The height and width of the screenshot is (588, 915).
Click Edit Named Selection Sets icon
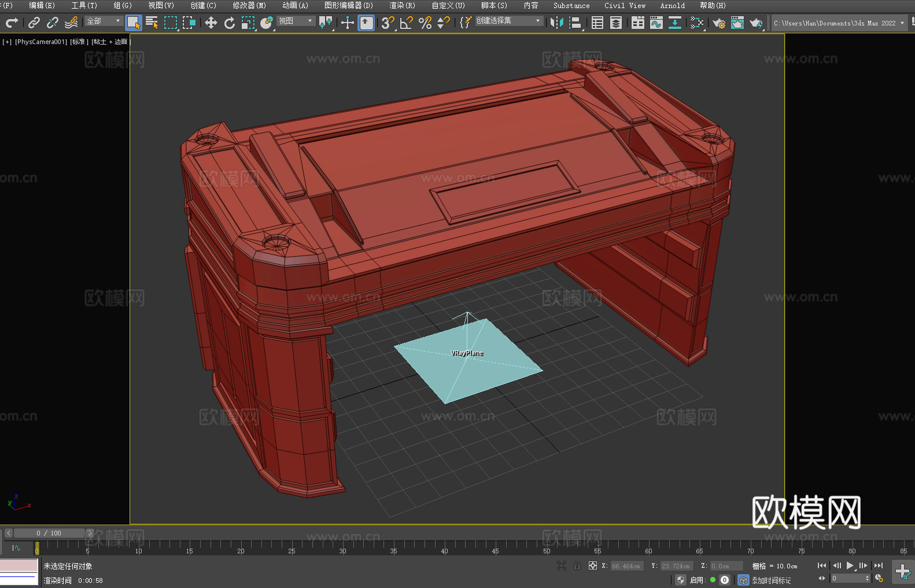point(466,23)
